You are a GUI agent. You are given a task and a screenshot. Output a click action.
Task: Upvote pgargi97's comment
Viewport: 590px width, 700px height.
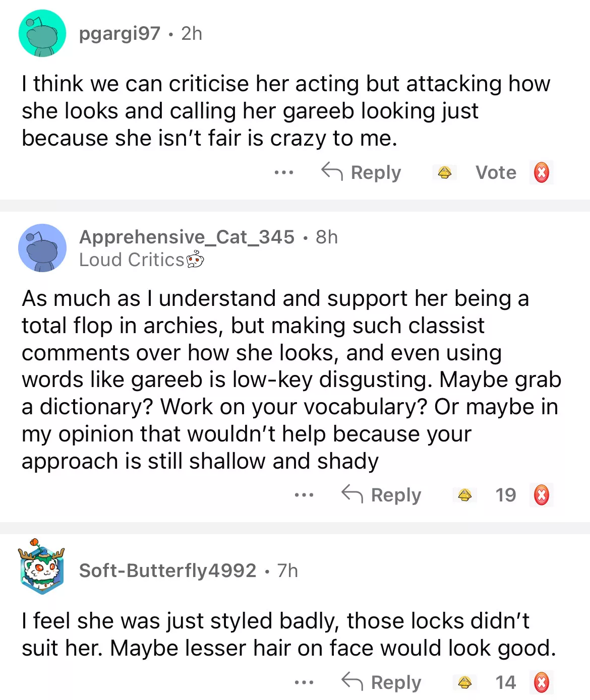[444, 173]
